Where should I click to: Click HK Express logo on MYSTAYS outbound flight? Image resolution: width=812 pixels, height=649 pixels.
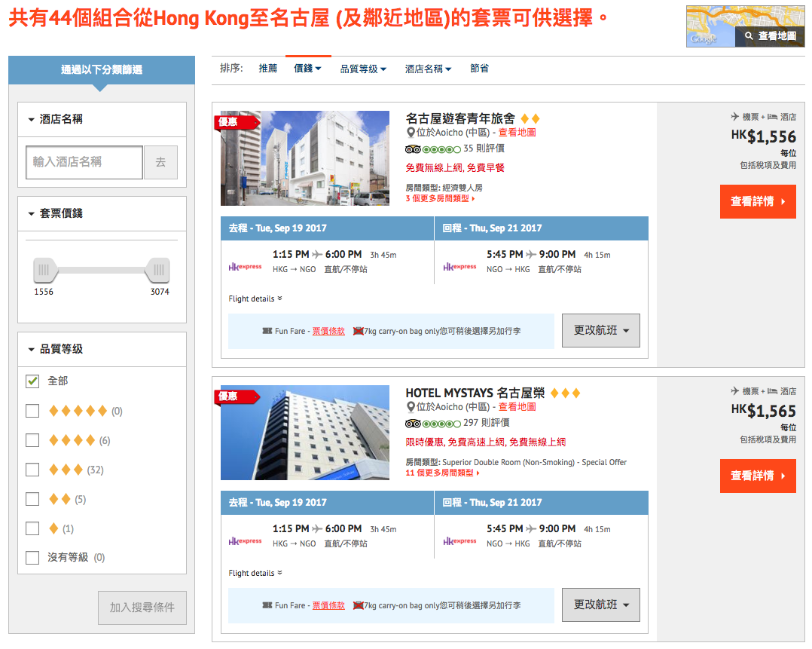tap(245, 541)
